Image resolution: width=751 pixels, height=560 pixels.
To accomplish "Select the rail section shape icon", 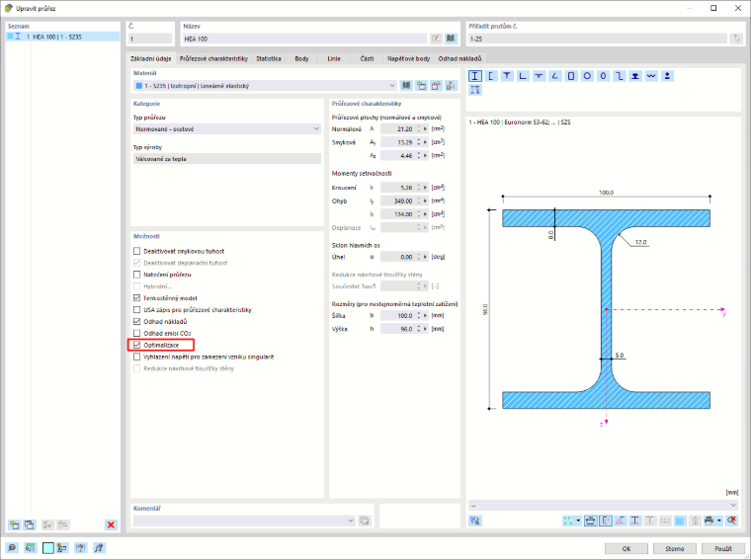I will tap(635, 76).
